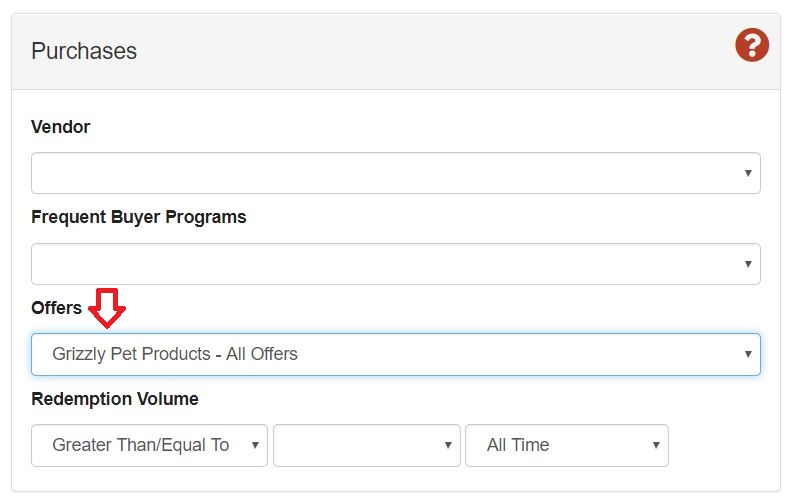Open the red question mark help icon
The width and height of the screenshot is (794, 503).
point(752,45)
